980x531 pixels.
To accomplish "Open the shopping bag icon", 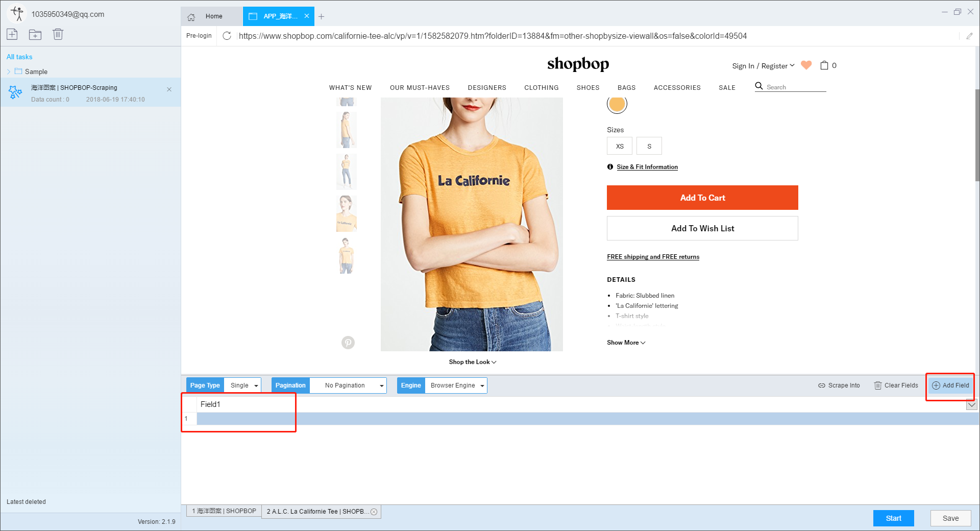I will [824, 65].
